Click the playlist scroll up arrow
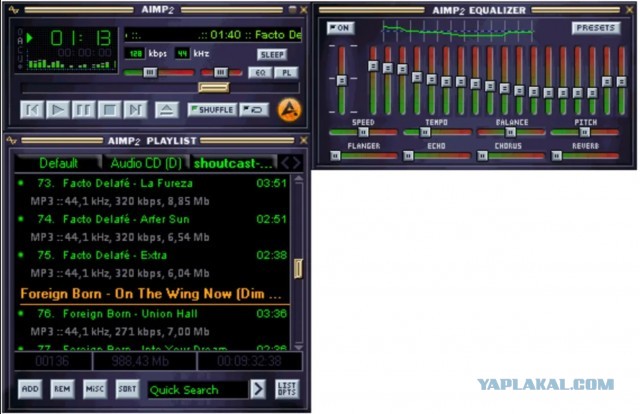 pyautogui.click(x=299, y=178)
